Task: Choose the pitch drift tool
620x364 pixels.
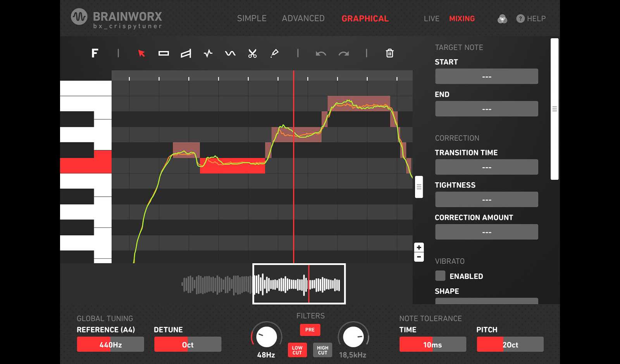Action: pyautogui.click(x=208, y=53)
